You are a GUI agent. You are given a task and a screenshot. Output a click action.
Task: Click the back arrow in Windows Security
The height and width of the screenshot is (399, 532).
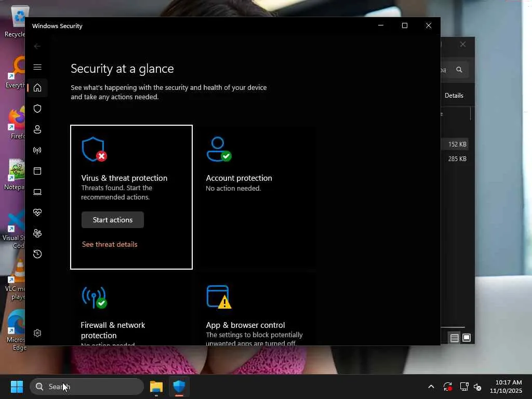click(37, 46)
